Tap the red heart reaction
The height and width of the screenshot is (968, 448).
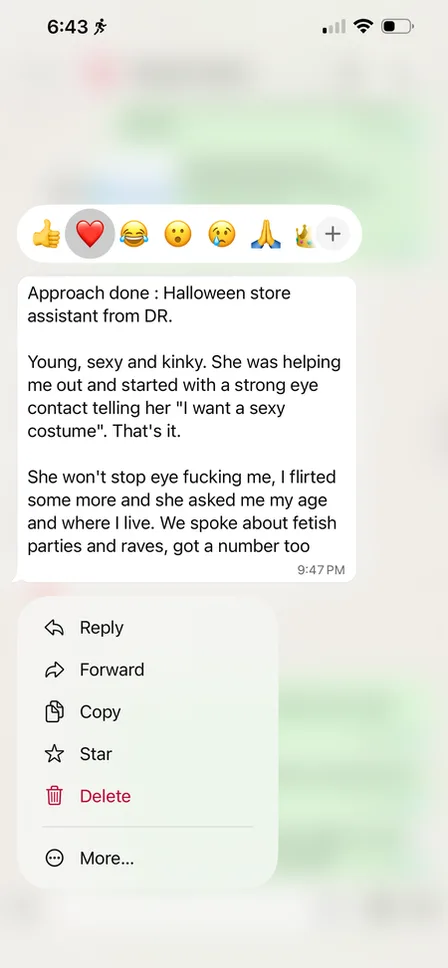click(x=90, y=234)
